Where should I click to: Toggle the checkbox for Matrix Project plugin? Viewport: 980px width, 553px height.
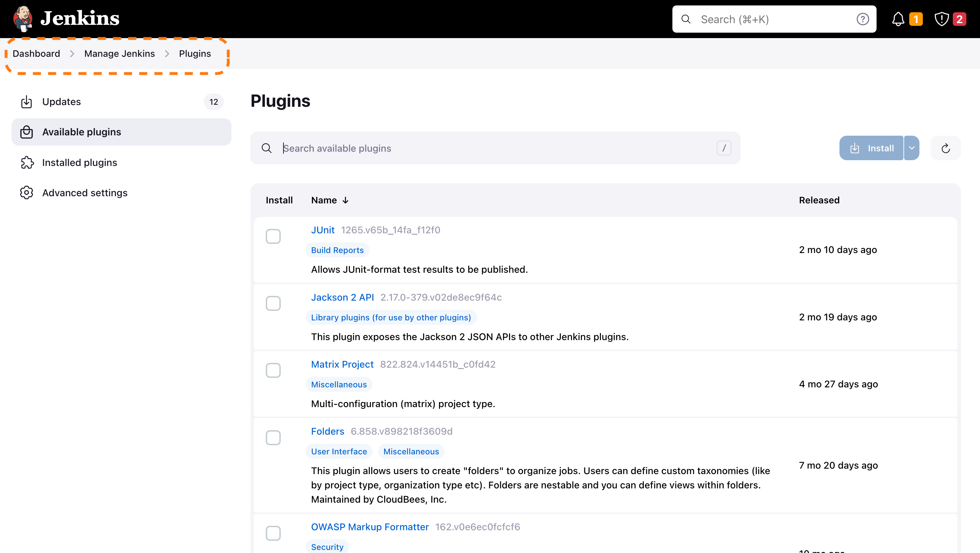point(273,370)
